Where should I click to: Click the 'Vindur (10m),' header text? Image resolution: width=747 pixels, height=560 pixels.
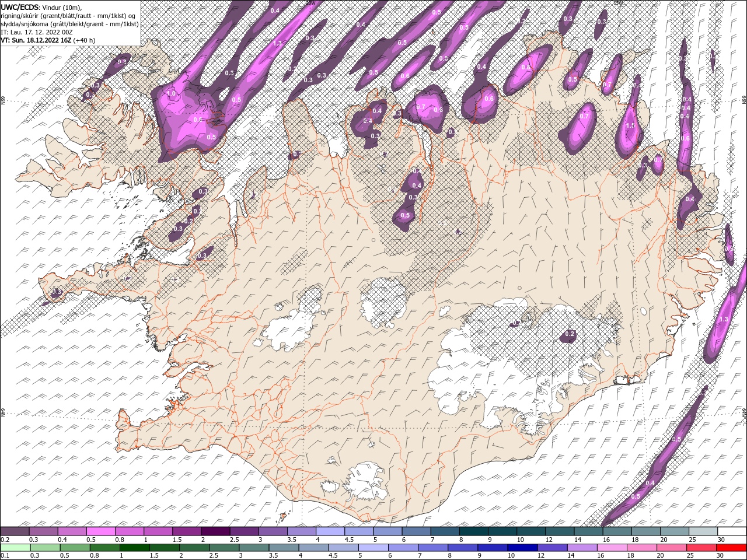(62, 7)
